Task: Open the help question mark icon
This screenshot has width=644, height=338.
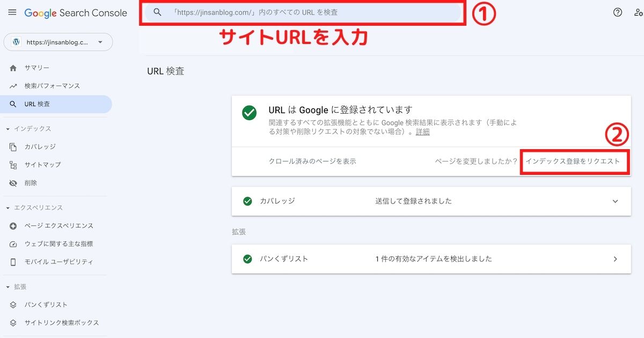Action: coord(618,12)
